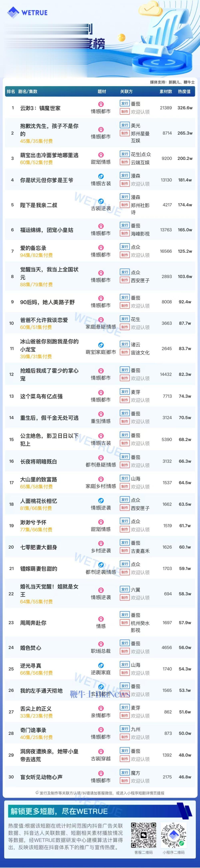Click heat value 326.6w of the top drama
Viewport: 200px width, 868px height.
point(185,108)
